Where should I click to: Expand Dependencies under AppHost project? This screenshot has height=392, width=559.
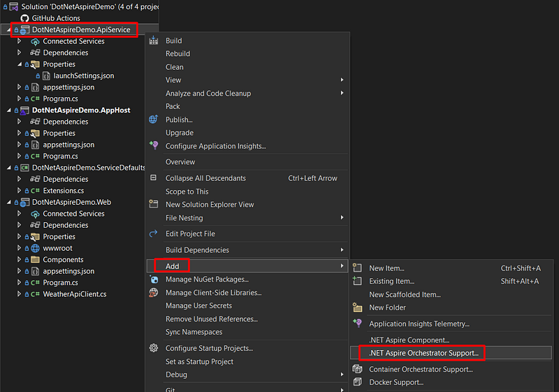click(20, 122)
